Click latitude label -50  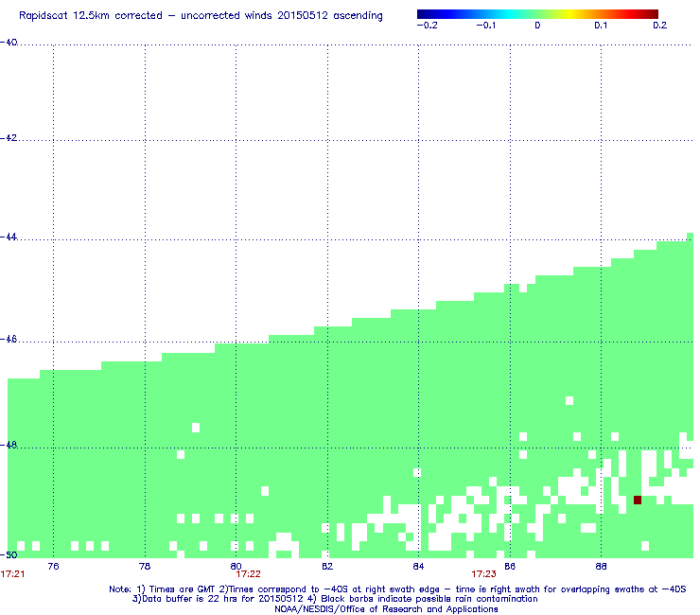click(x=9, y=555)
